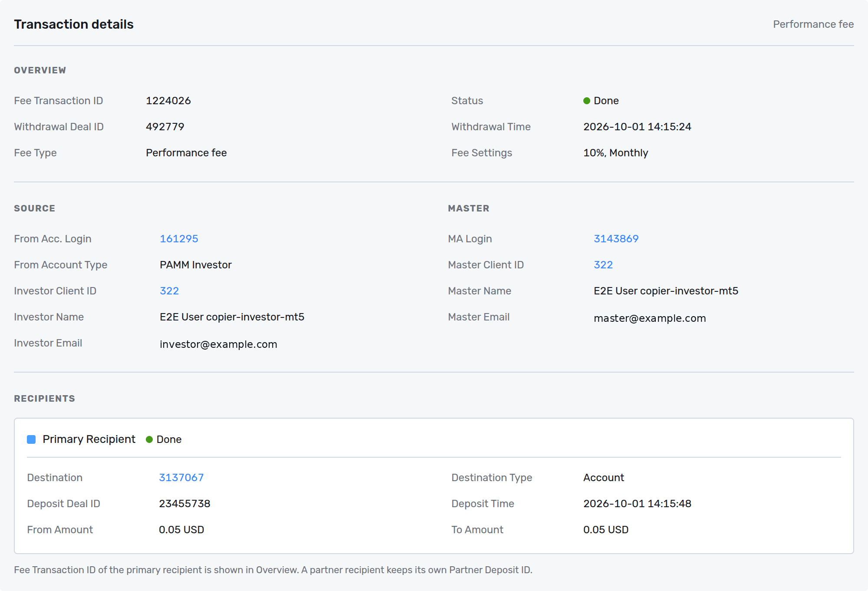This screenshot has height=591, width=868.
Task: Open From Acc. Login 161295 link
Action: 179,239
